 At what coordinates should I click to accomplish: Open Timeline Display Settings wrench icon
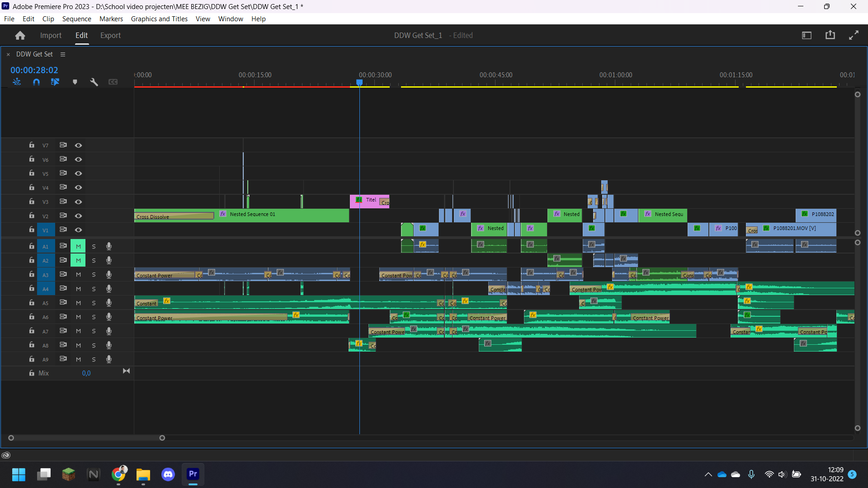pos(94,82)
